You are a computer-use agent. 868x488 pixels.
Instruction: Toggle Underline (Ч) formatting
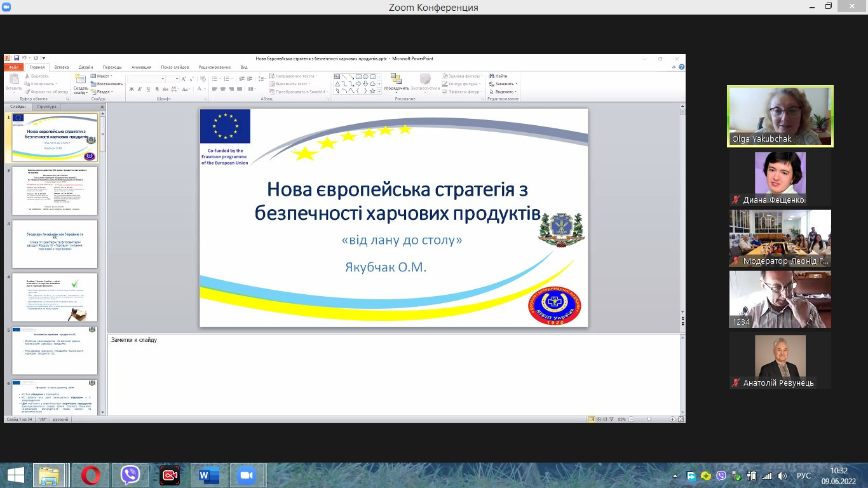pos(149,90)
